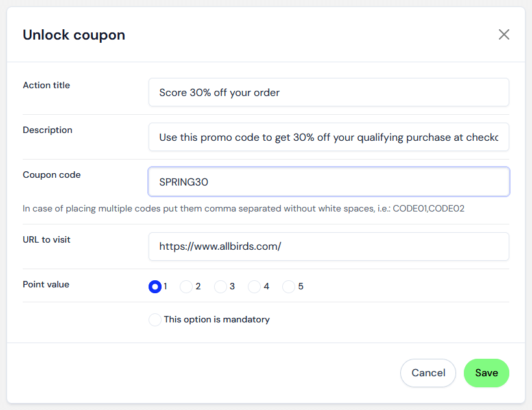Image resolution: width=532 pixels, height=410 pixels.
Task: Click inside the Description text box
Action: [x=328, y=137]
